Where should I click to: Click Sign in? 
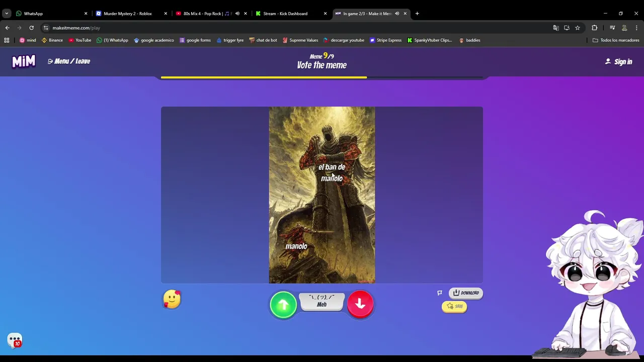[x=618, y=62]
